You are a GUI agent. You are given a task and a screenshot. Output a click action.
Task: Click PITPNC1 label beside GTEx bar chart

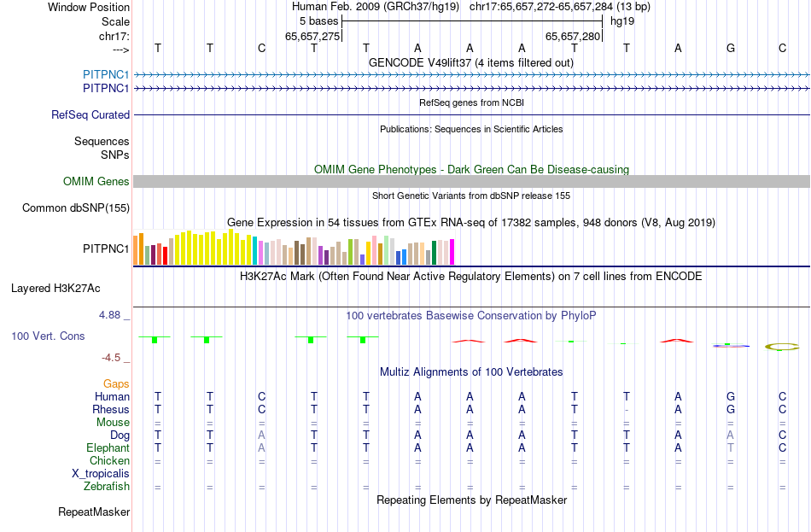click(106, 249)
